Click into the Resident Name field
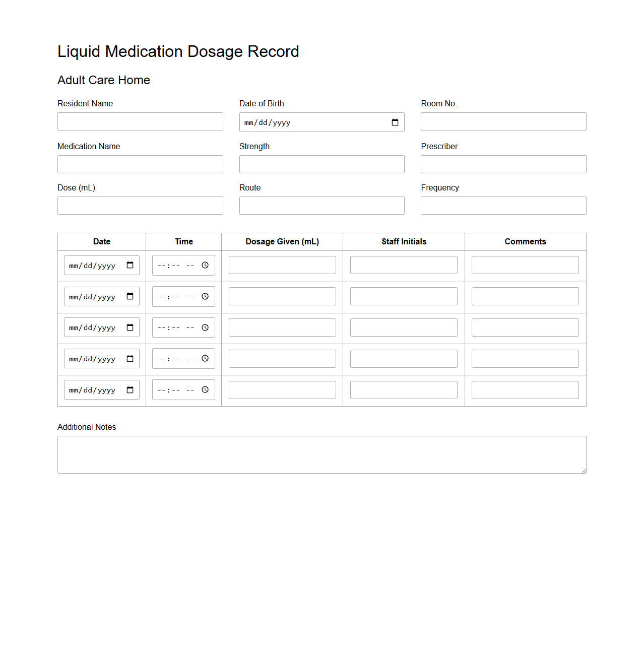Viewport: 644px width, 655px height. [140, 121]
